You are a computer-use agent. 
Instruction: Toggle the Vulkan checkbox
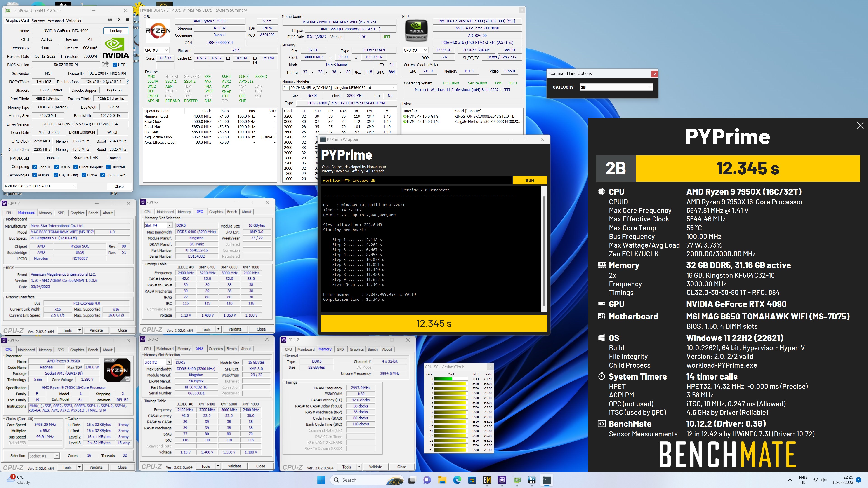[34, 175]
